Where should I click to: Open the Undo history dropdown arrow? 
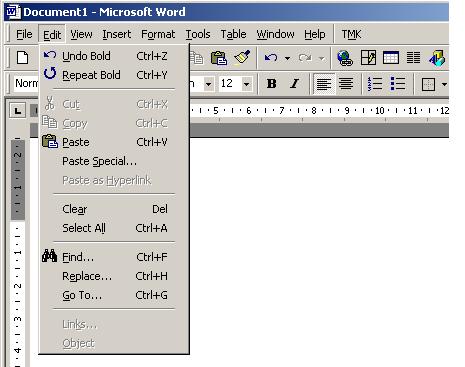287,58
